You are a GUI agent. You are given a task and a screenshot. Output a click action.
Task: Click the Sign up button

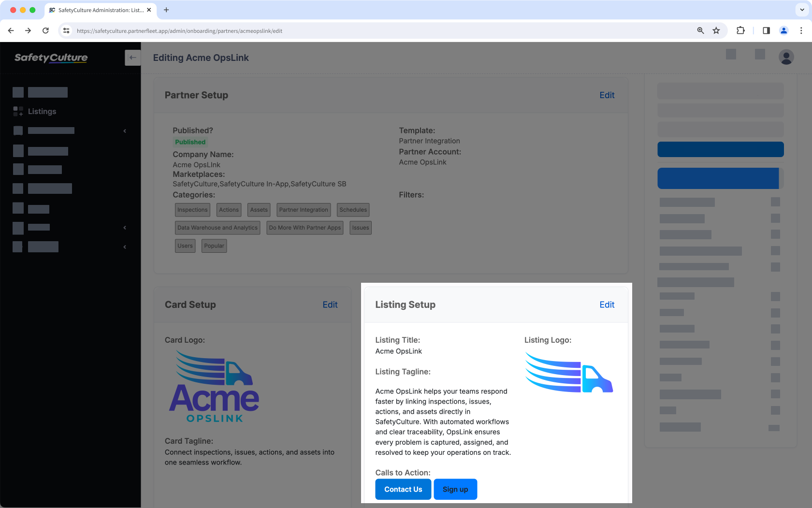[x=455, y=489]
